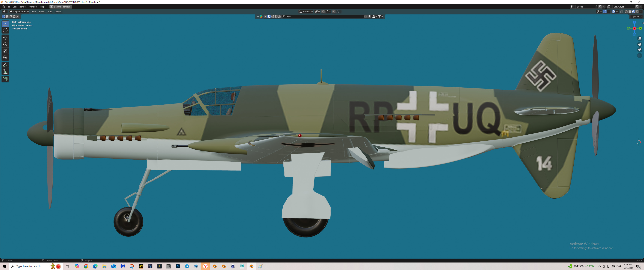Select the Select Box tool

pos(5,24)
